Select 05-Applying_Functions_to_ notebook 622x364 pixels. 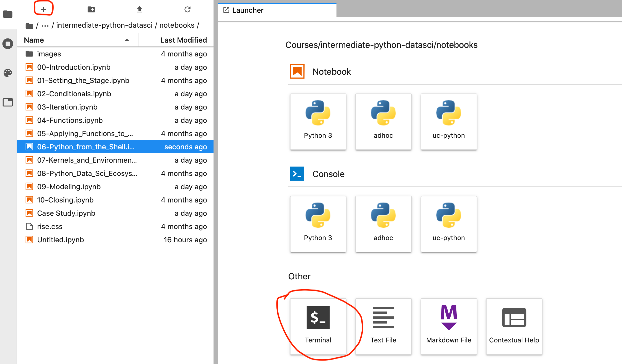[115, 133]
